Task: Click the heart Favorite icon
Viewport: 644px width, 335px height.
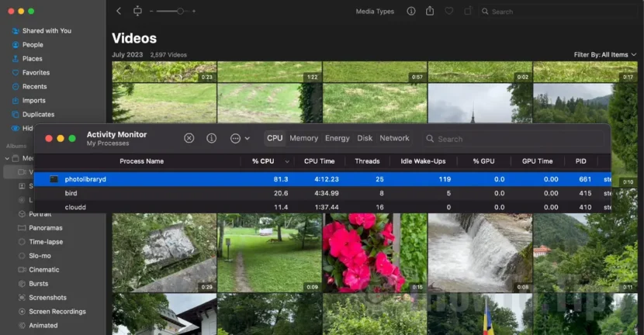Action: 449,11
